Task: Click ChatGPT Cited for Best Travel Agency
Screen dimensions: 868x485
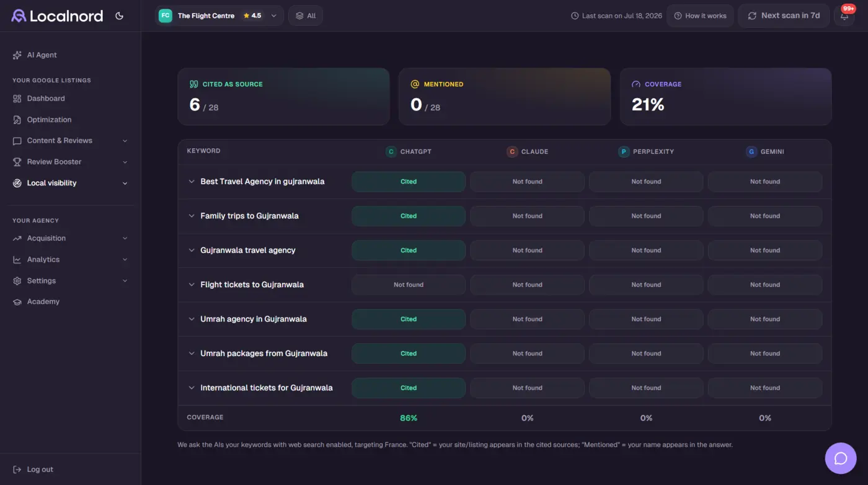Action: [409, 182]
